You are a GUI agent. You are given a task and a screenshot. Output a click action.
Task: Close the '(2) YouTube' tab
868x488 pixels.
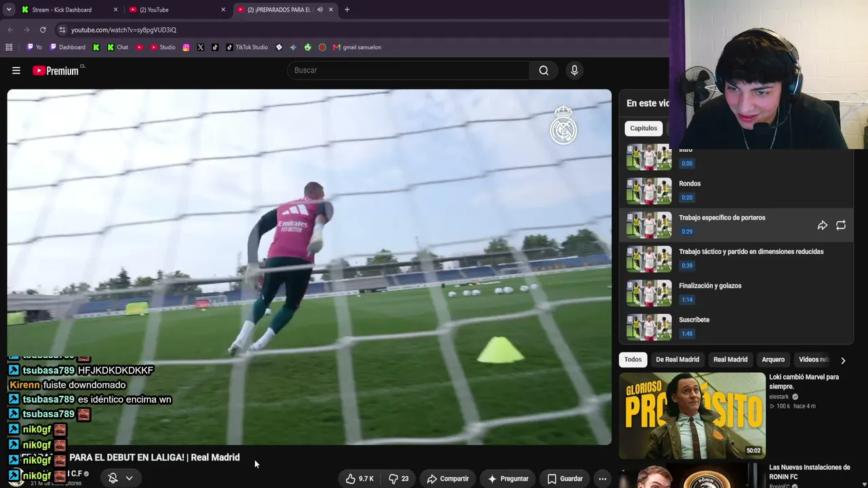pos(223,9)
